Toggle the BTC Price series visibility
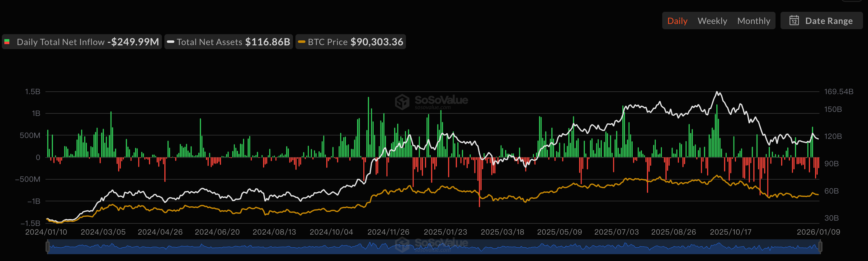Image resolution: width=868 pixels, height=261 pixels. (x=328, y=42)
